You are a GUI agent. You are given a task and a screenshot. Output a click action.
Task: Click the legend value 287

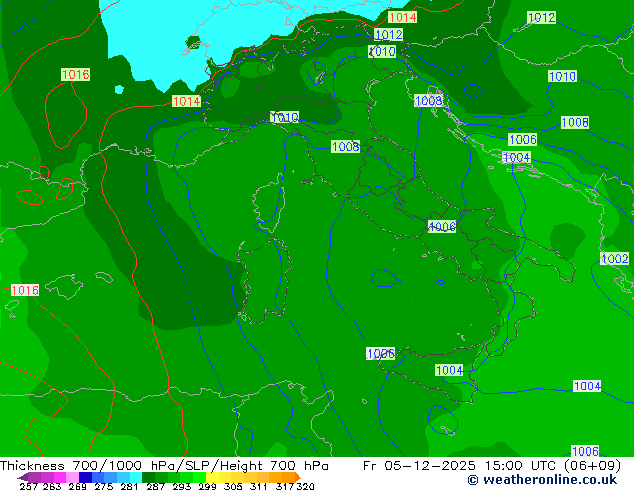click(156, 486)
